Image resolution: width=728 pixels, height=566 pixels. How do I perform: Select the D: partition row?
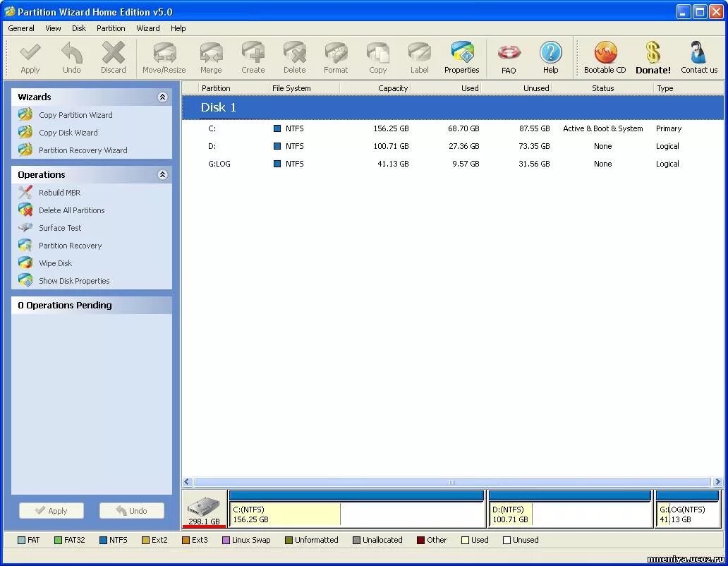coord(453,146)
